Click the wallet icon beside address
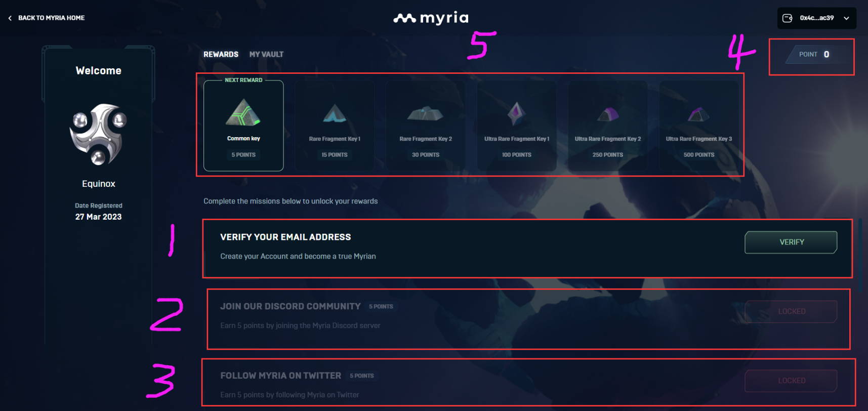This screenshot has width=868, height=411. pyautogui.click(x=788, y=18)
